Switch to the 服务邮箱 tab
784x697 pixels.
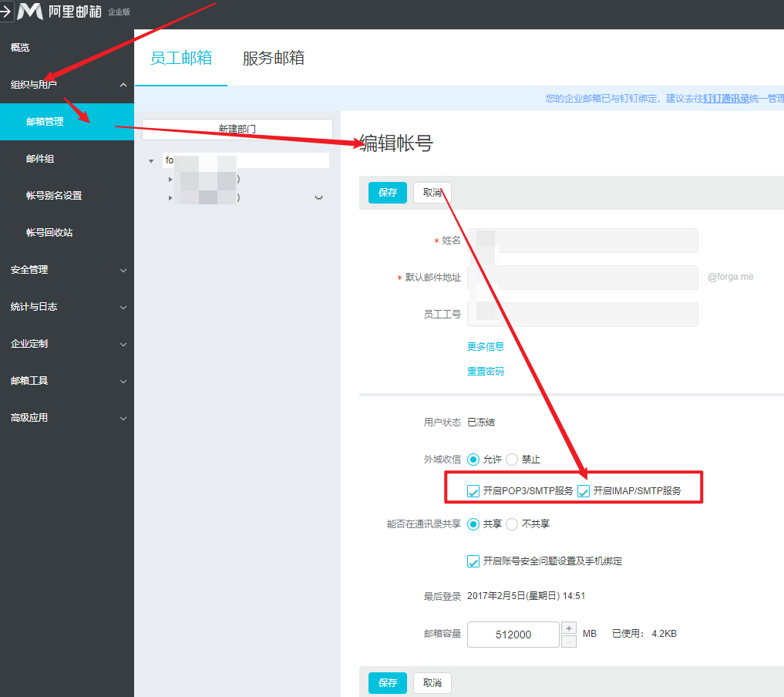tap(274, 58)
